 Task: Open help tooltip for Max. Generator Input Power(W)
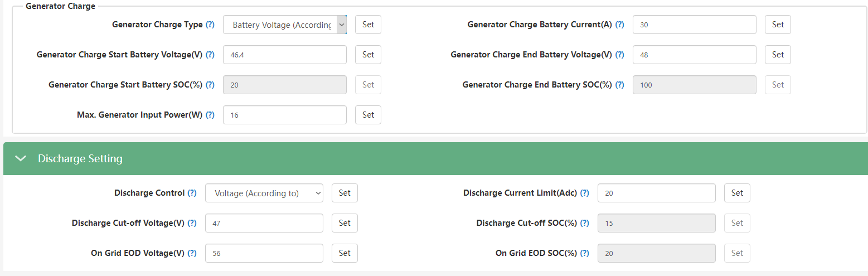tap(210, 115)
